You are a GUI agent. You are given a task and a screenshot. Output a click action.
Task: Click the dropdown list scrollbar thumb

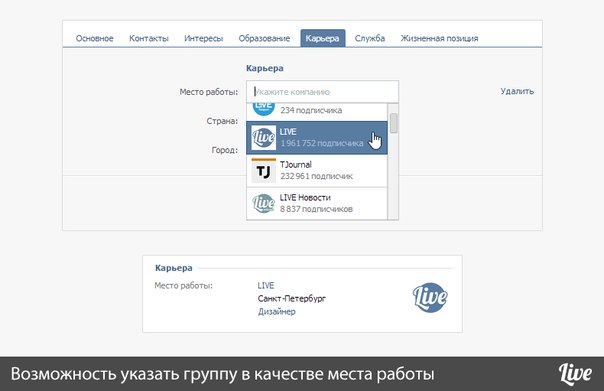click(x=393, y=123)
